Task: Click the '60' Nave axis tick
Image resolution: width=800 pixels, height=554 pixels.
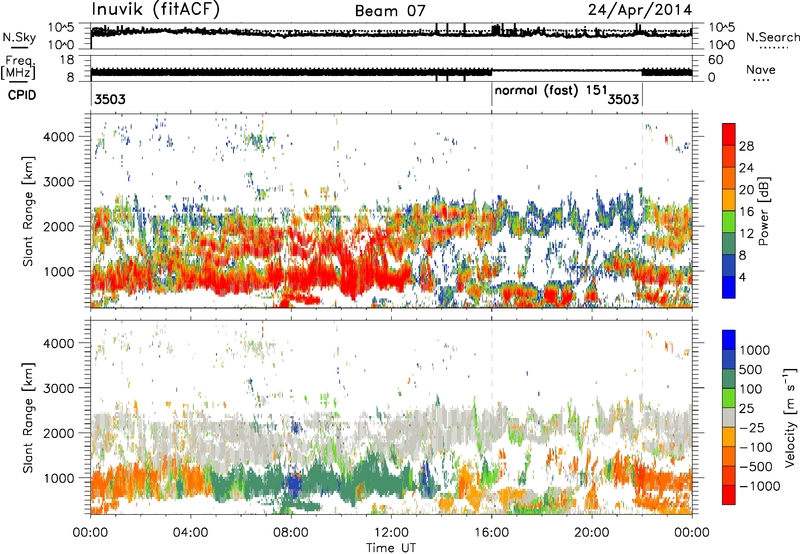Action: [716, 60]
